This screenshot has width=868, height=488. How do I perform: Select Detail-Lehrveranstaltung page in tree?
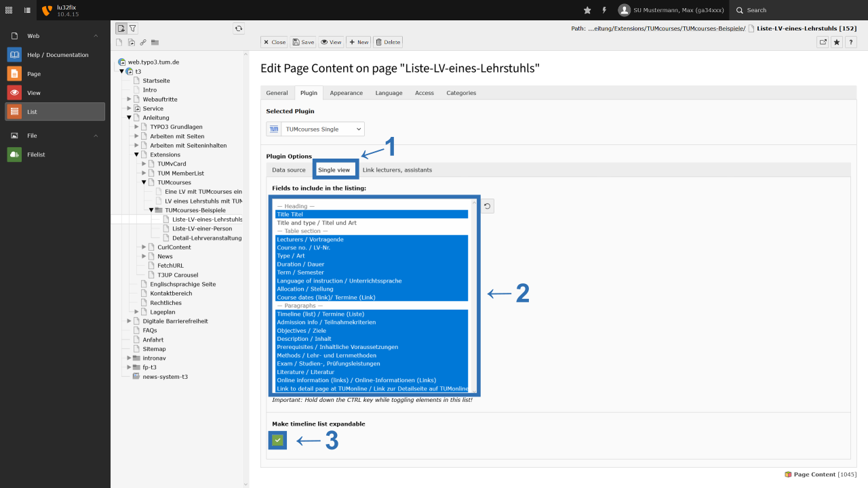207,238
